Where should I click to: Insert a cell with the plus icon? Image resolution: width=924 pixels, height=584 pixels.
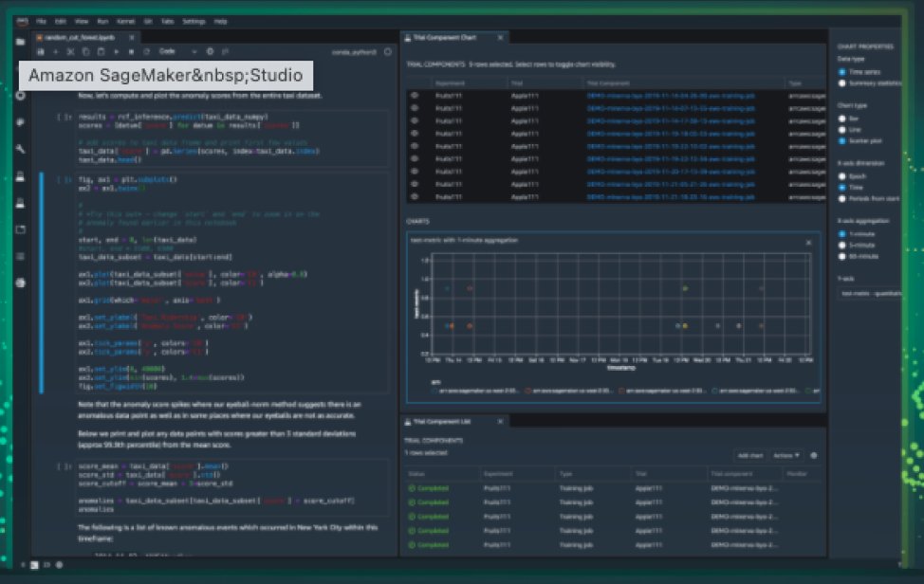(x=56, y=52)
